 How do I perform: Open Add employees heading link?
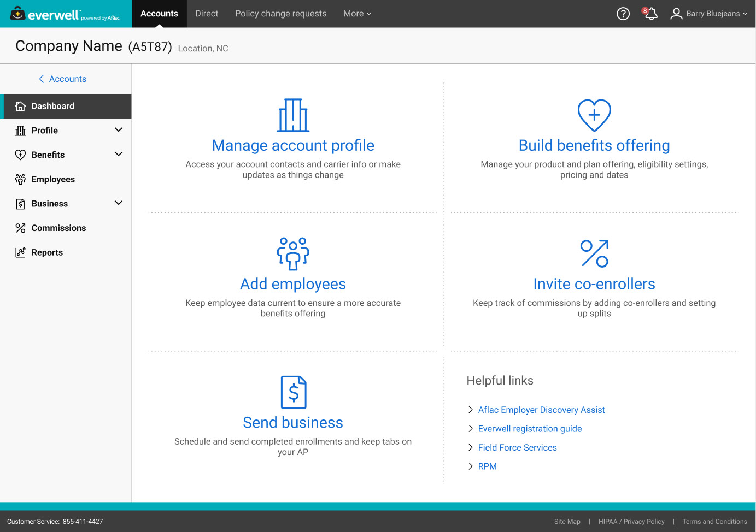tap(293, 284)
